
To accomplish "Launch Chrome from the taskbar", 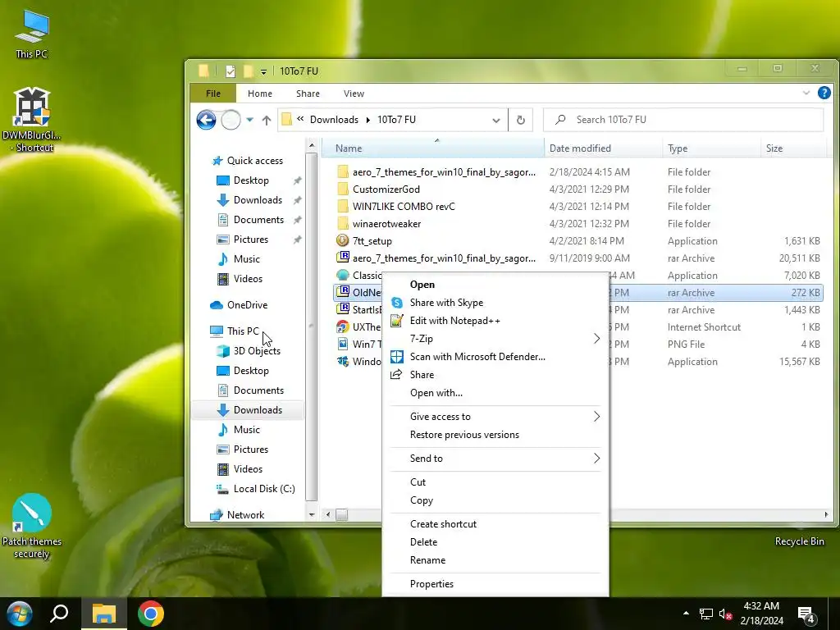I will [151, 614].
